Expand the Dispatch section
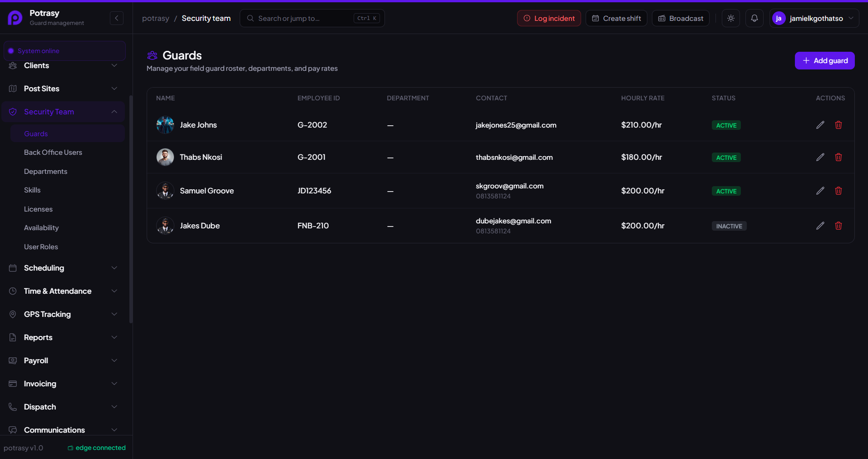The image size is (868, 459). 63,407
